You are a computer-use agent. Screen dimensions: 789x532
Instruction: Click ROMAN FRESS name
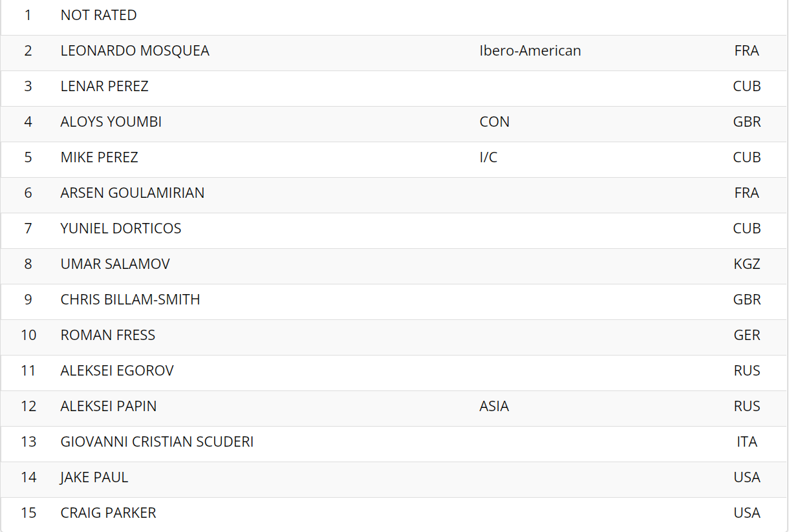(x=107, y=335)
